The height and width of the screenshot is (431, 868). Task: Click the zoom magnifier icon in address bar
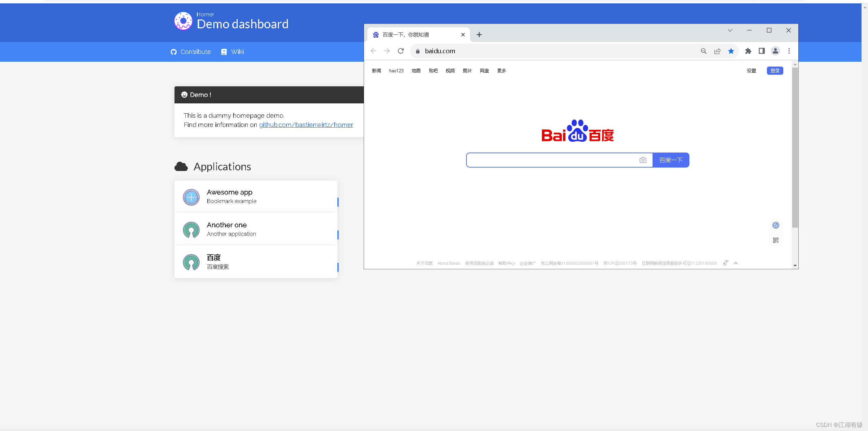pos(703,51)
